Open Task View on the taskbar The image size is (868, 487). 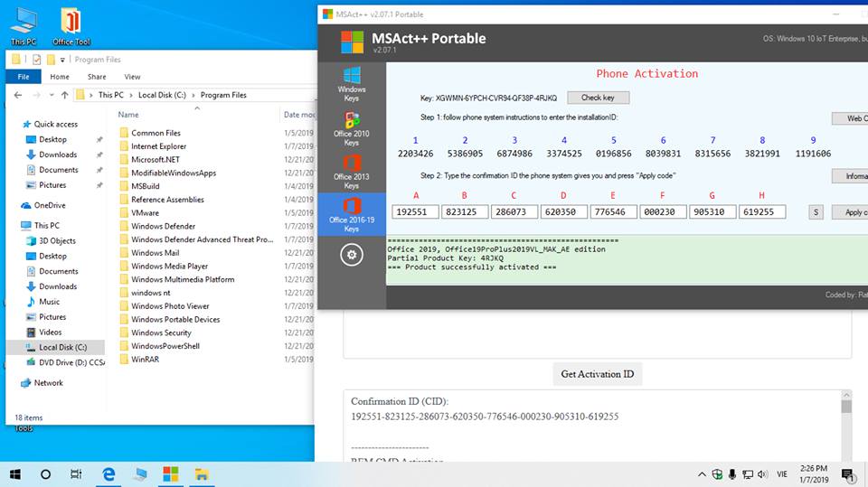(x=76, y=474)
